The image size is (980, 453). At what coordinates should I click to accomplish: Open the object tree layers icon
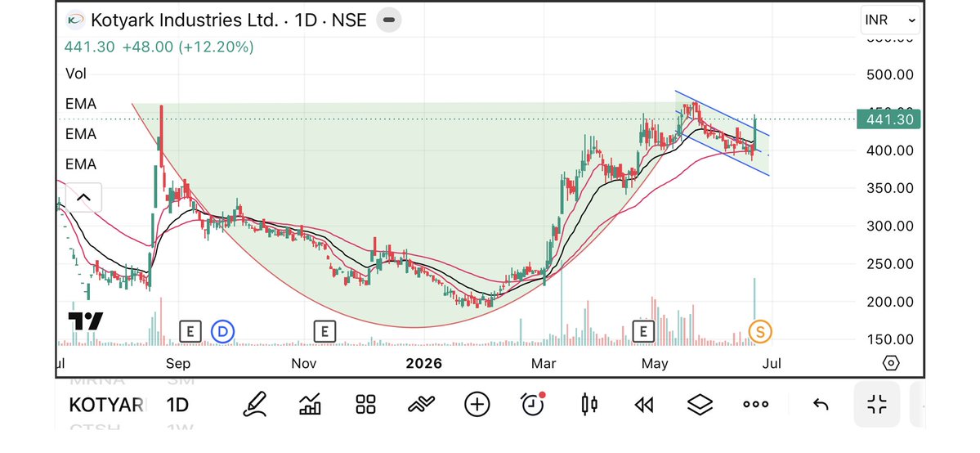point(700,405)
